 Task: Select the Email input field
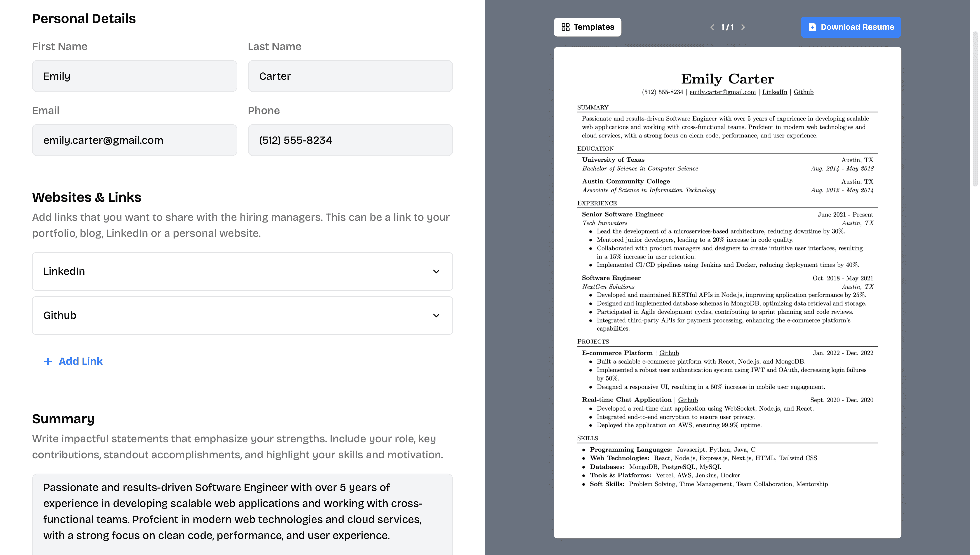pyautogui.click(x=135, y=140)
